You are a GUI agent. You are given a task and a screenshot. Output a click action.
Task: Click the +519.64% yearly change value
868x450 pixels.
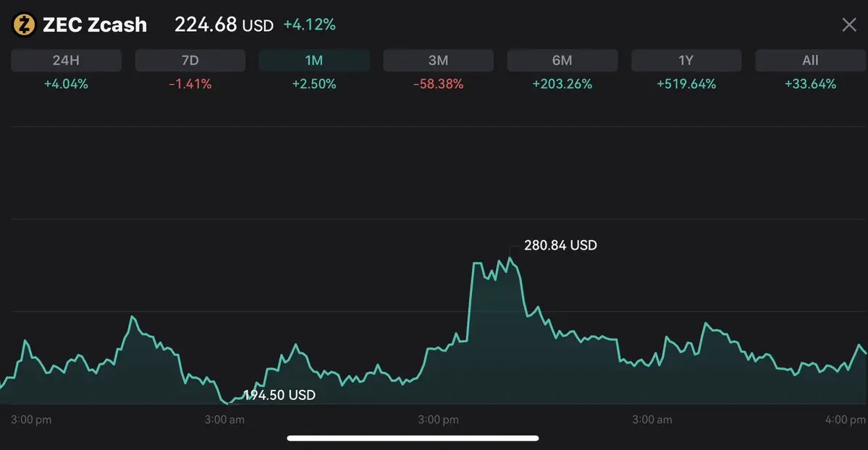coord(686,84)
